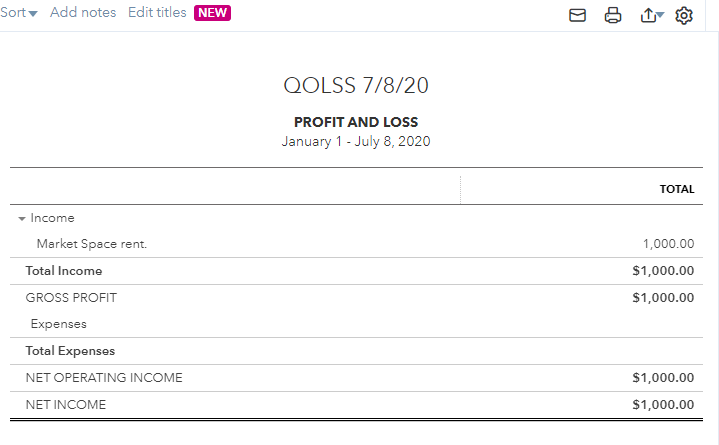Click the print report icon

coord(613,15)
